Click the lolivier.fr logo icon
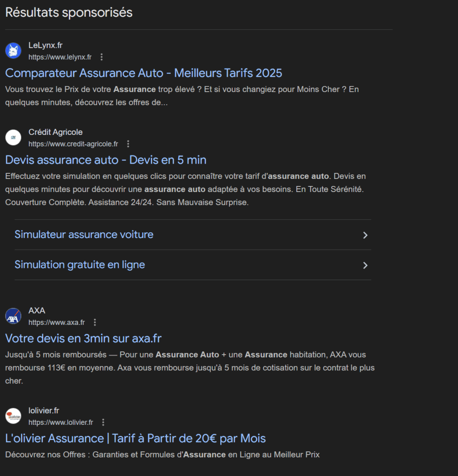This screenshot has height=476, width=458. click(13, 416)
